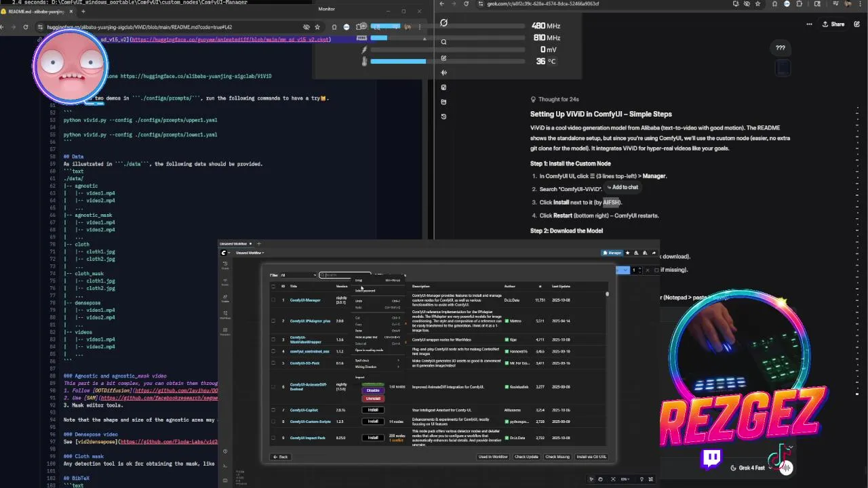
Task: Choose hand pan tool in ComfyUI canvas toolbar
Action: tap(600, 479)
